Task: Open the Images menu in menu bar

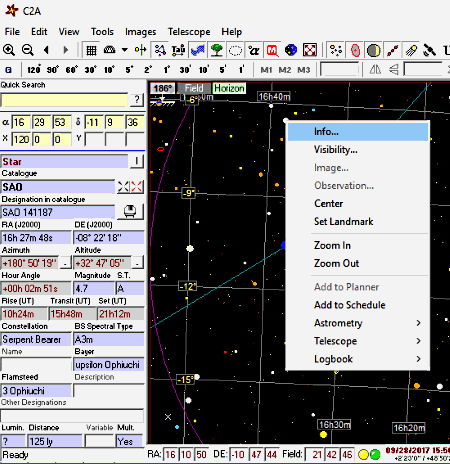Action: pyautogui.click(x=140, y=32)
